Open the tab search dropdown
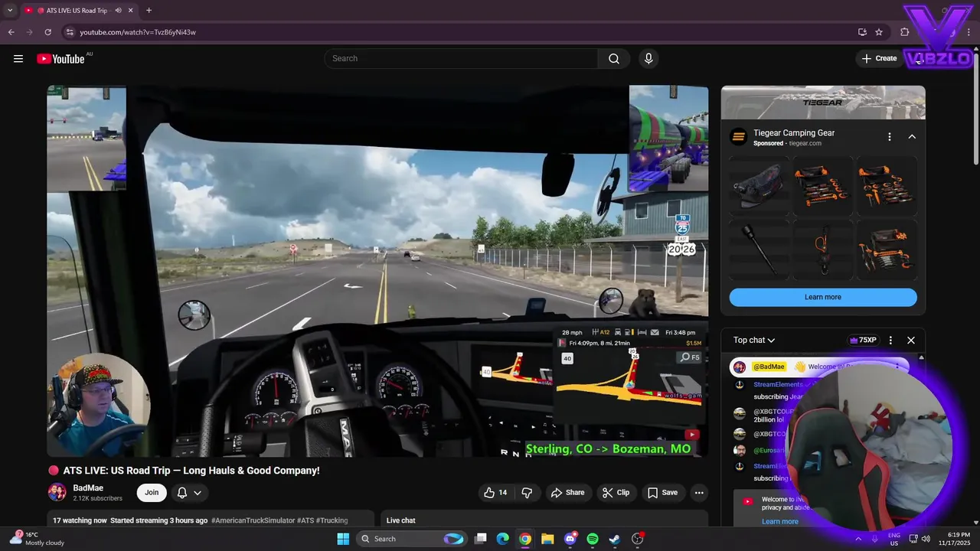 tap(9, 11)
